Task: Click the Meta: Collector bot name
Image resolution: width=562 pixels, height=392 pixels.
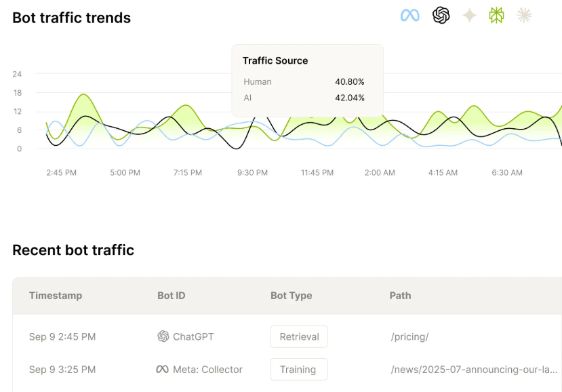Action: [207, 370]
